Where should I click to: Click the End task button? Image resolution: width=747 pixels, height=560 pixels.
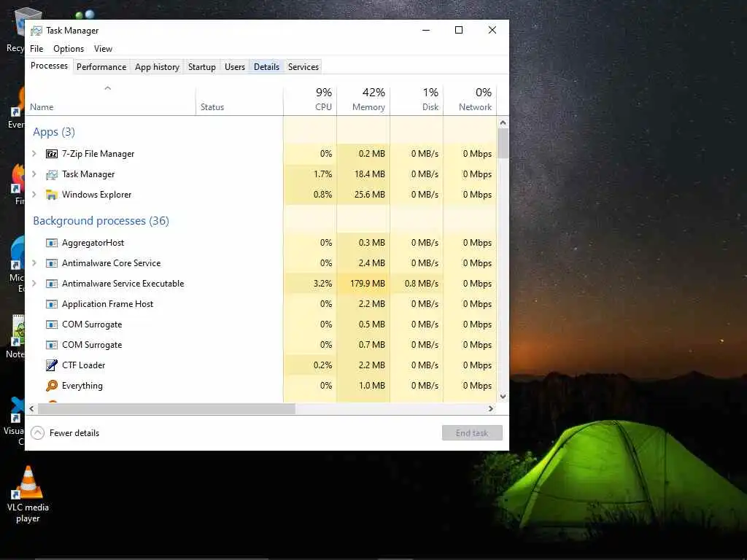(472, 433)
